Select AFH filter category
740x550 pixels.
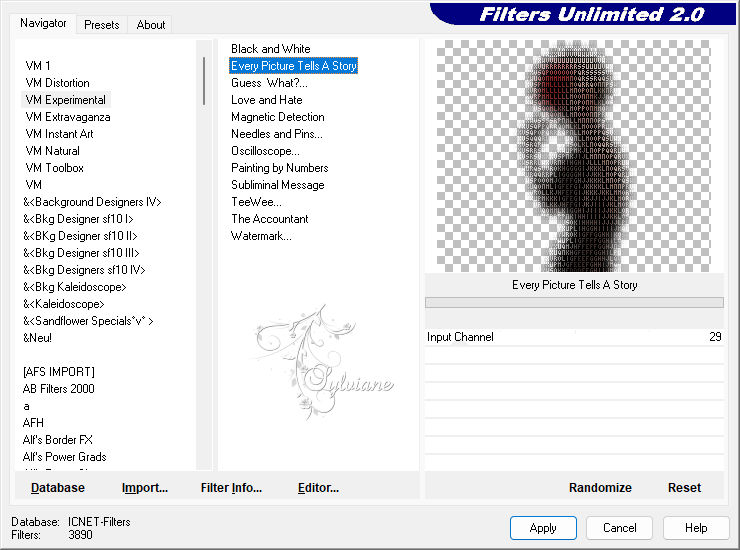[33, 423]
